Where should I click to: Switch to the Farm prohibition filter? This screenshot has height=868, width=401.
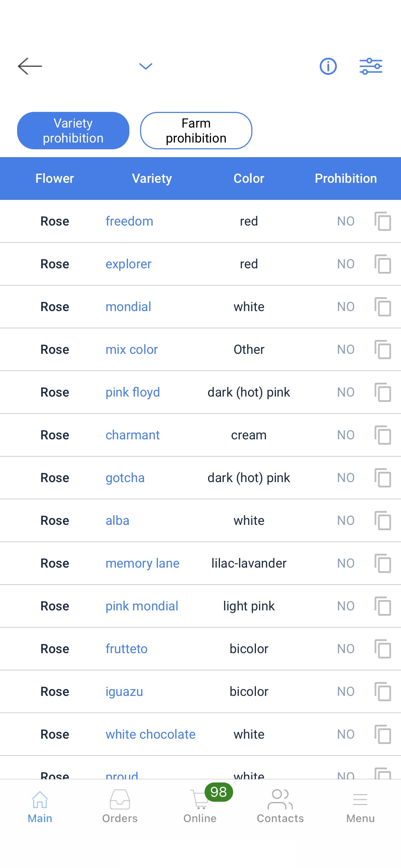[196, 131]
